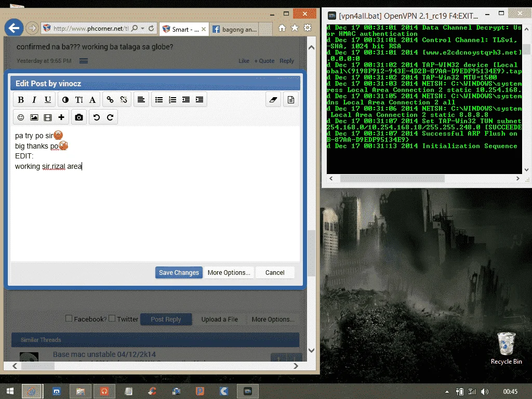Tick the Facebook share checkbox

pos(69,318)
